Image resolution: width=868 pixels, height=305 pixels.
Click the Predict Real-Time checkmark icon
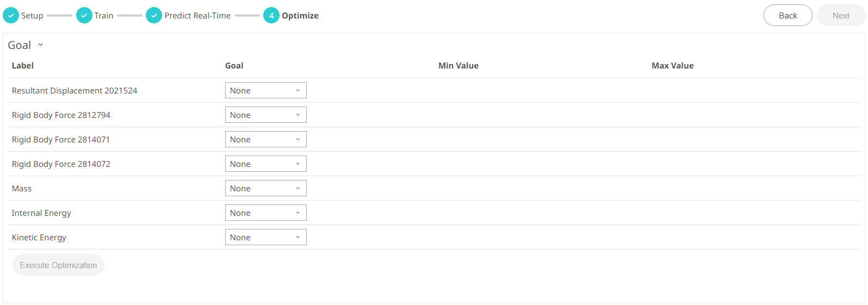point(154,16)
